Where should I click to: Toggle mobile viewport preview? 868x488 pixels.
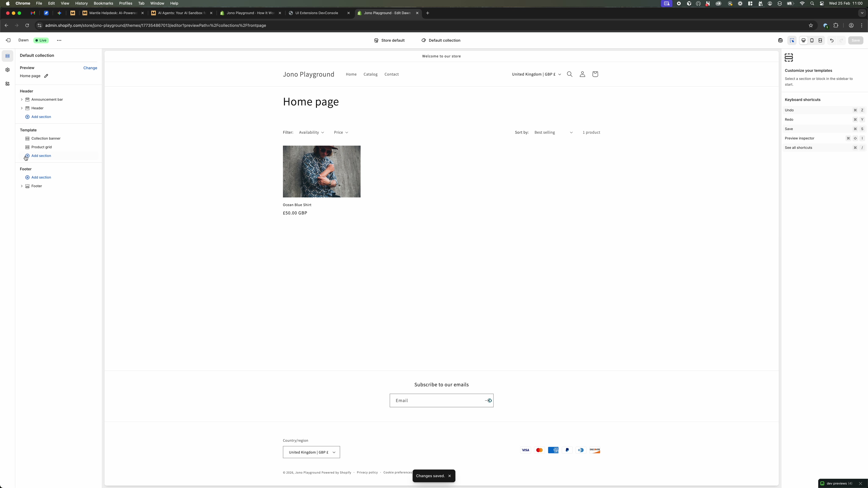tap(812, 40)
